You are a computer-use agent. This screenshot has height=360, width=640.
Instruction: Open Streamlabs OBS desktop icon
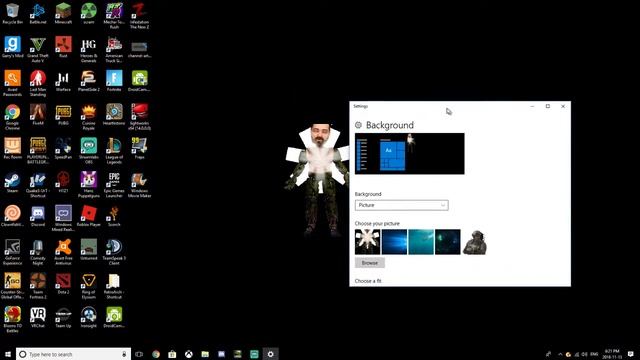click(x=89, y=151)
